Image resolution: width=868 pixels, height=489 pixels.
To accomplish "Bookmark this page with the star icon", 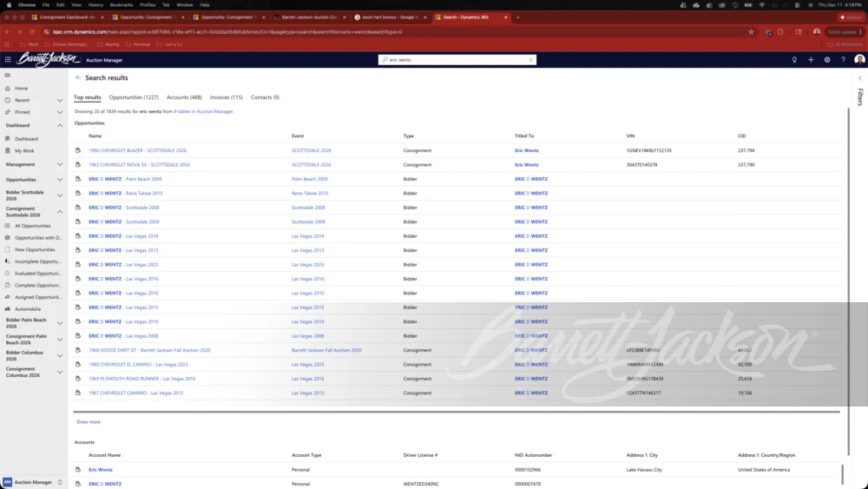I will [751, 32].
